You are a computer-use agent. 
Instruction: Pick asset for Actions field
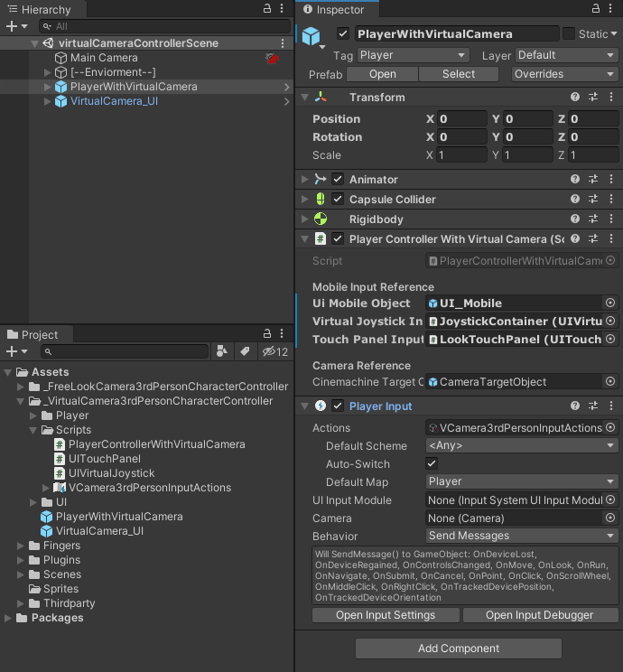610,428
